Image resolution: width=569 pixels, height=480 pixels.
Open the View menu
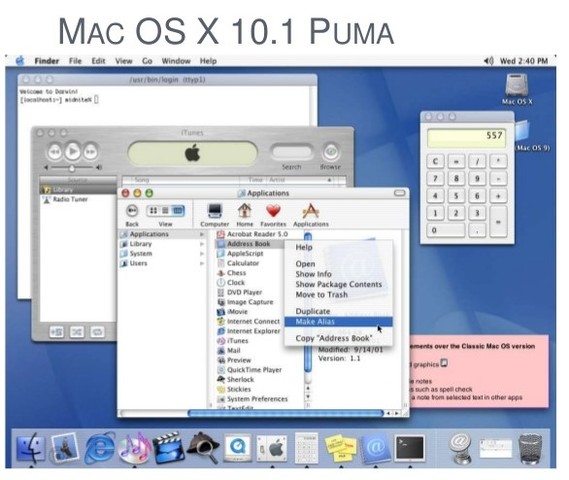tap(123, 61)
